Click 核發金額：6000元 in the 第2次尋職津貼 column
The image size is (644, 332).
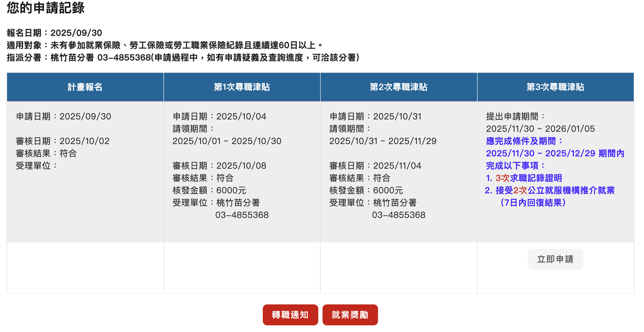point(366,190)
